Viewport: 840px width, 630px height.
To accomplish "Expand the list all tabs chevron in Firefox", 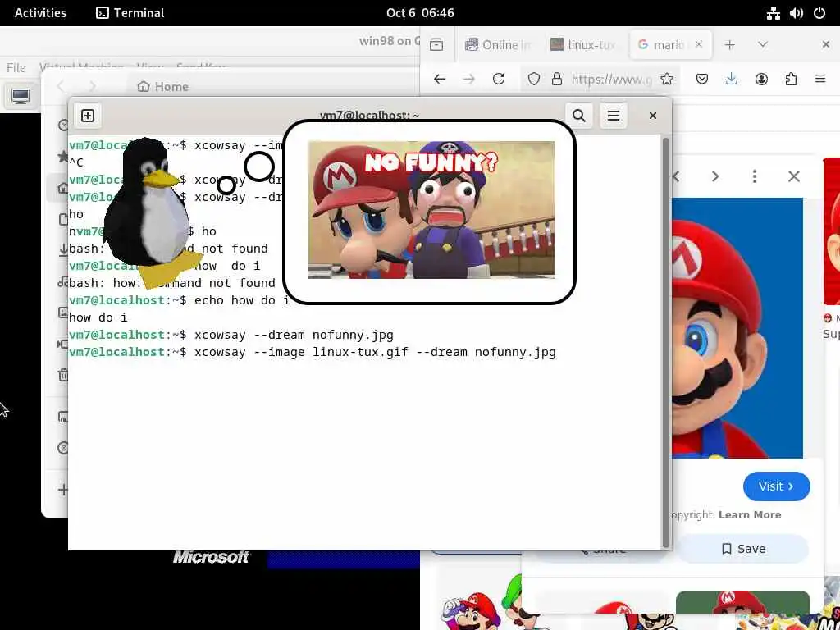I will coord(763,45).
